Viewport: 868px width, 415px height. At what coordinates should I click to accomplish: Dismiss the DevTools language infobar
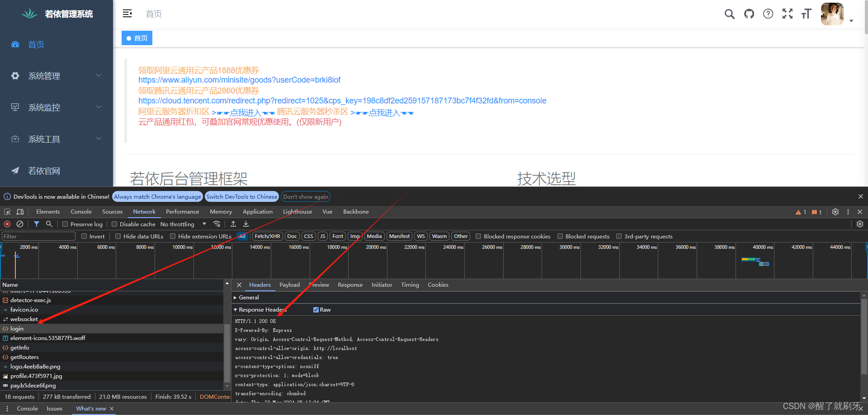coord(861,196)
